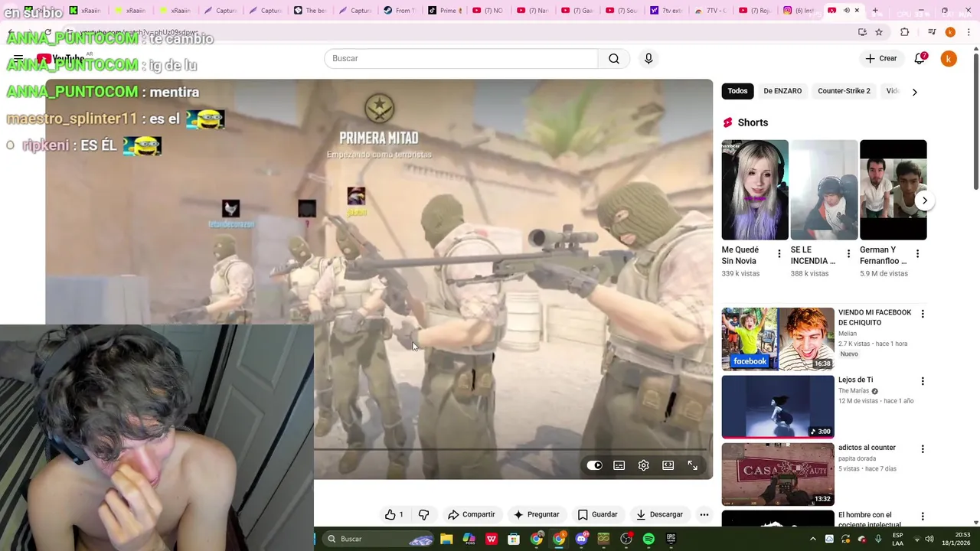Open Spotify from the taskbar
The width and height of the screenshot is (980, 551).
[648, 539]
